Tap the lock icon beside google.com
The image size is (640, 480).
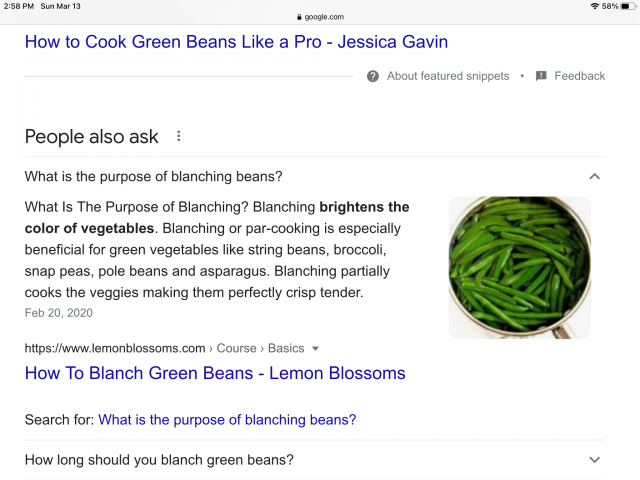click(x=299, y=17)
